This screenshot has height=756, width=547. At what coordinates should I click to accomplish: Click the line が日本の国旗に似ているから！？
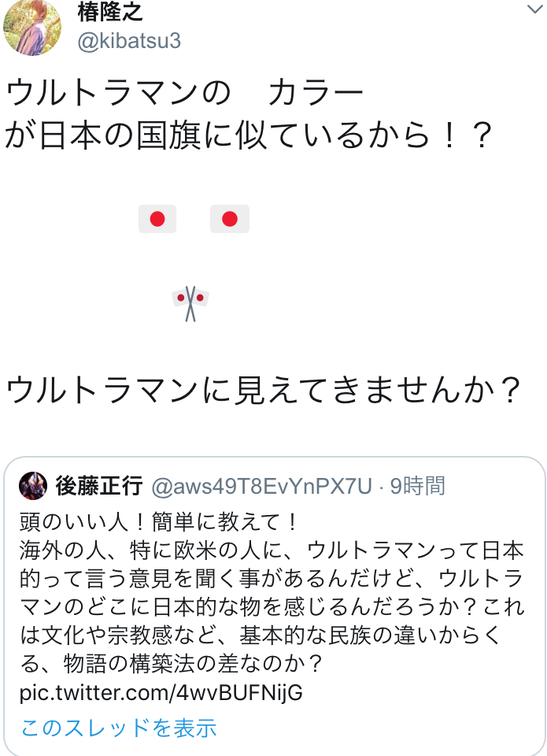[249, 135]
